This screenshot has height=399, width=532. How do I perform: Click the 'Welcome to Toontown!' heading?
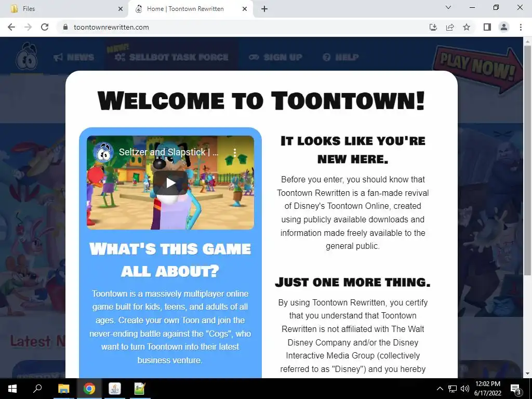click(x=261, y=101)
